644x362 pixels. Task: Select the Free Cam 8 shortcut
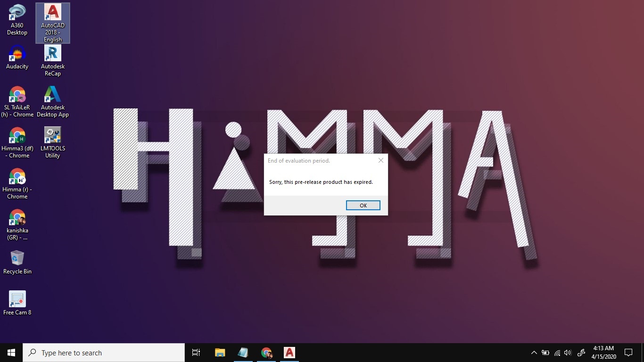(x=17, y=303)
